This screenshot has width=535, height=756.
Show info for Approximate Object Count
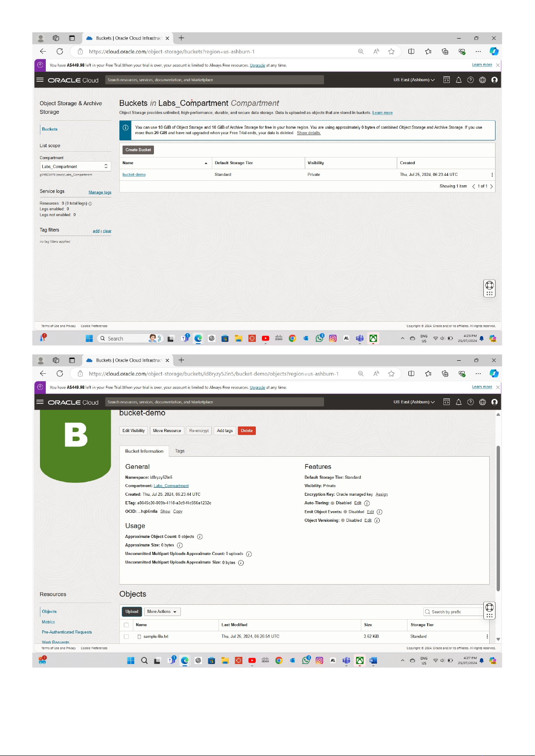[x=200, y=537]
